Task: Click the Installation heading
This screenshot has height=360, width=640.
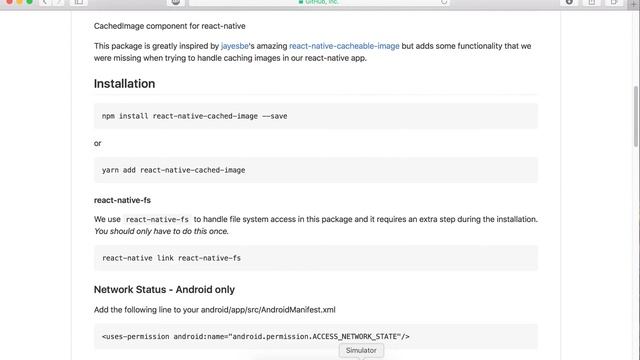Action: coord(124,84)
